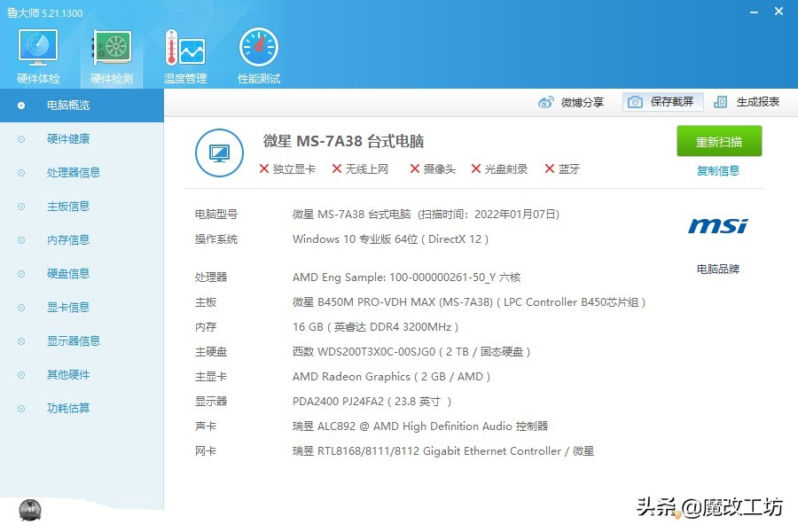
Task: Click the red X beside 独立显卡
Action: (x=266, y=168)
